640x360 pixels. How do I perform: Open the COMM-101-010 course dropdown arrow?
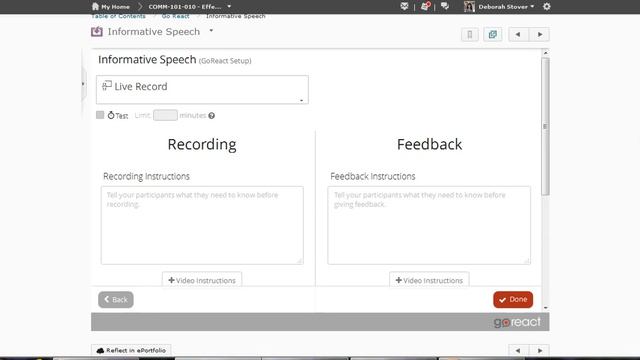[x=229, y=7]
